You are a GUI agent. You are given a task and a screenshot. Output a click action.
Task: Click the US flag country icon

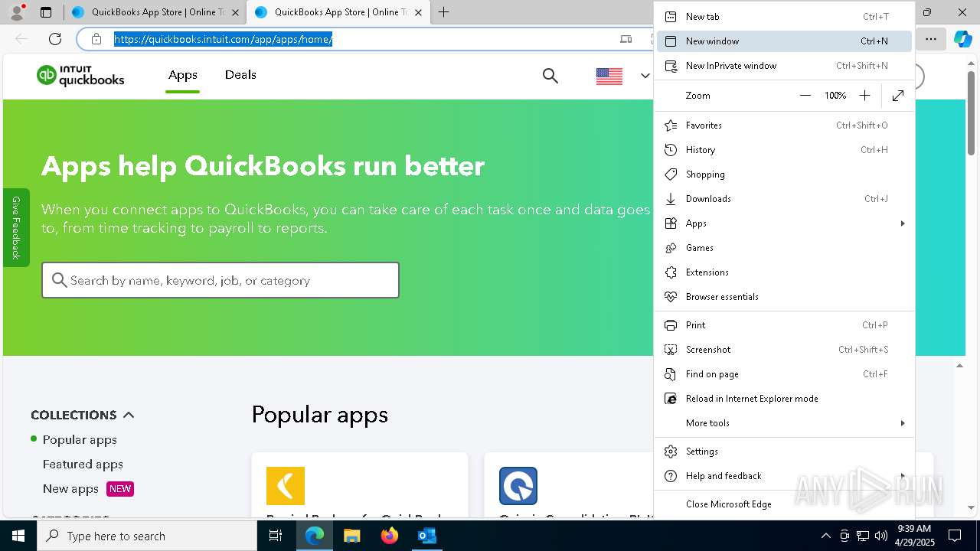[x=609, y=76]
